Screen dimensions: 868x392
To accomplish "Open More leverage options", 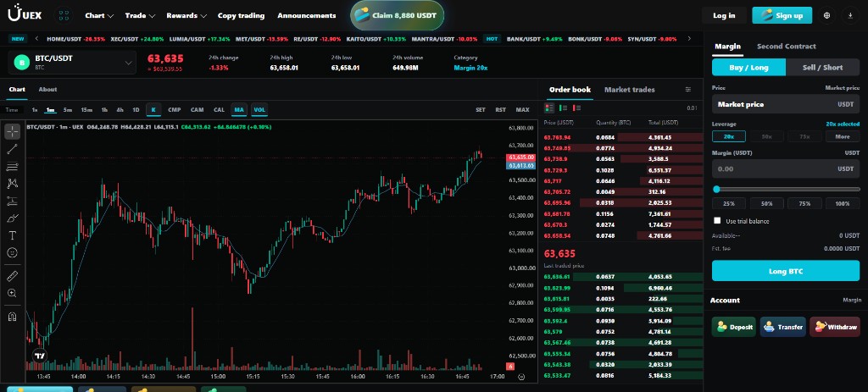I will 843,136.
